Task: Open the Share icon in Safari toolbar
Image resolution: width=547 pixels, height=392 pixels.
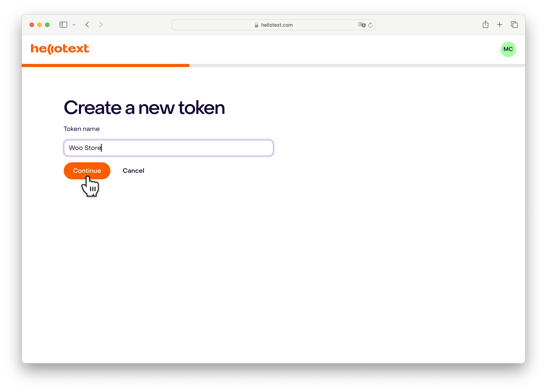Action: pos(485,24)
